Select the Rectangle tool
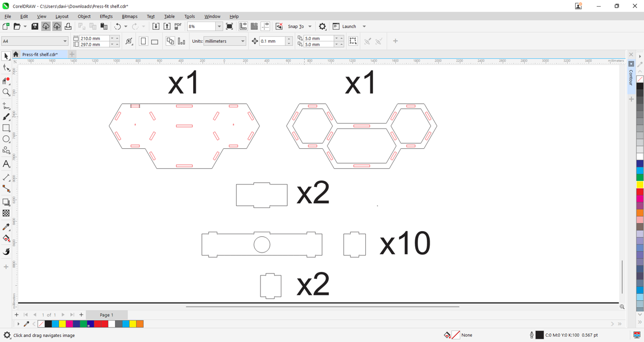Image resolution: width=644 pixels, height=342 pixels. pos(6,128)
